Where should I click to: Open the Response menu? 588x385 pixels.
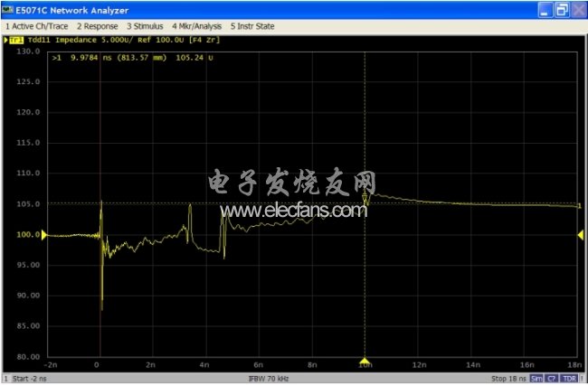click(x=98, y=26)
